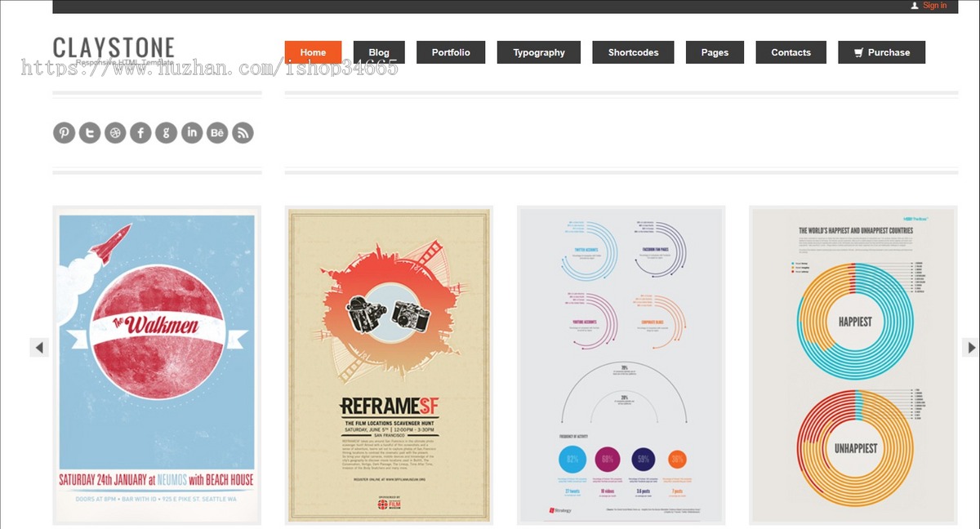This screenshot has width=980, height=529.
Task: Open the Shortcodes menu item
Action: 633,52
